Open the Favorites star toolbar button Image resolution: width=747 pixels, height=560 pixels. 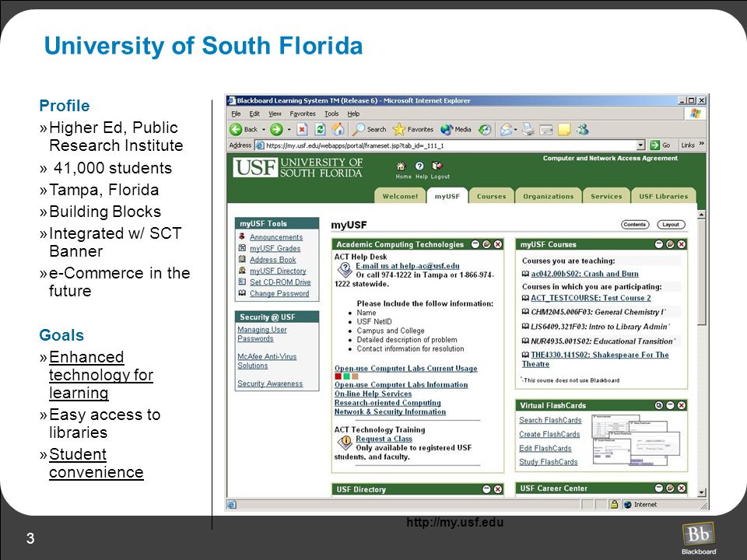pos(413,129)
